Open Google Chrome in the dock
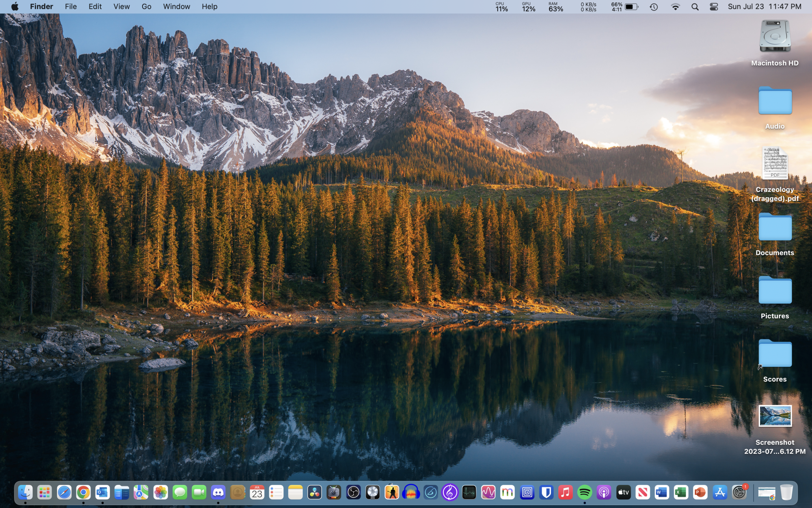 (x=83, y=493)
